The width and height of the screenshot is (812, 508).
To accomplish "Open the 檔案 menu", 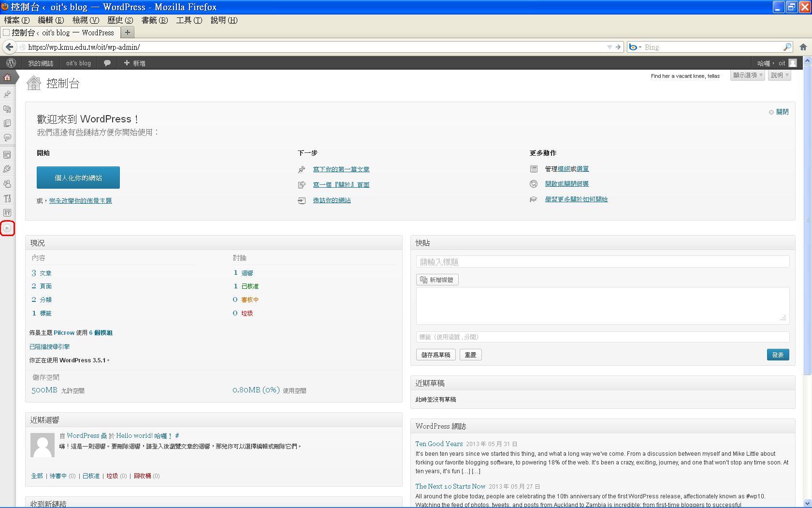I will (17, 20).
